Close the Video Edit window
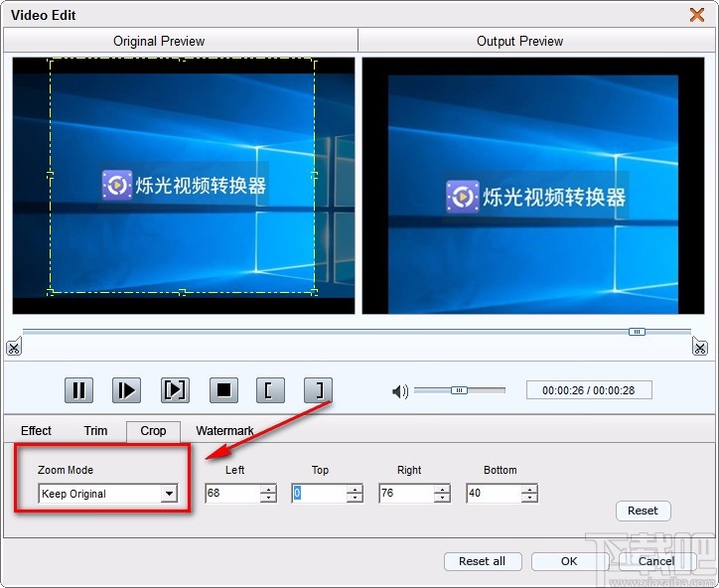The width and height of the screenshot is (719, 588). (x=697, y=15)
